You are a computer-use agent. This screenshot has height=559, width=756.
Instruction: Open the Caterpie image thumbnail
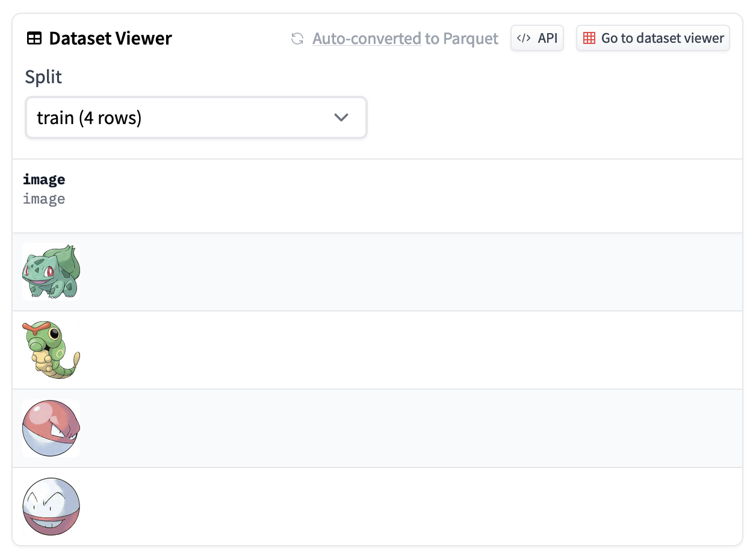coord(51,350)
